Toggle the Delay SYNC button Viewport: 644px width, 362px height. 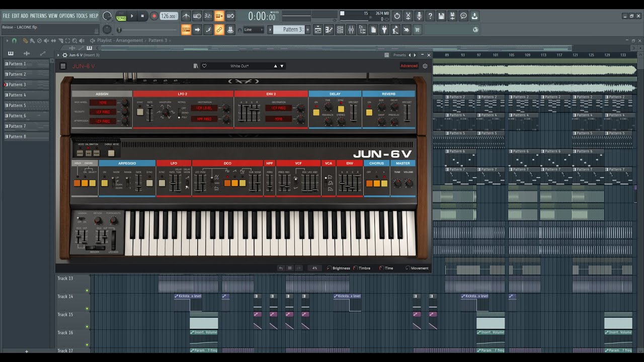(x=341, y=109)
